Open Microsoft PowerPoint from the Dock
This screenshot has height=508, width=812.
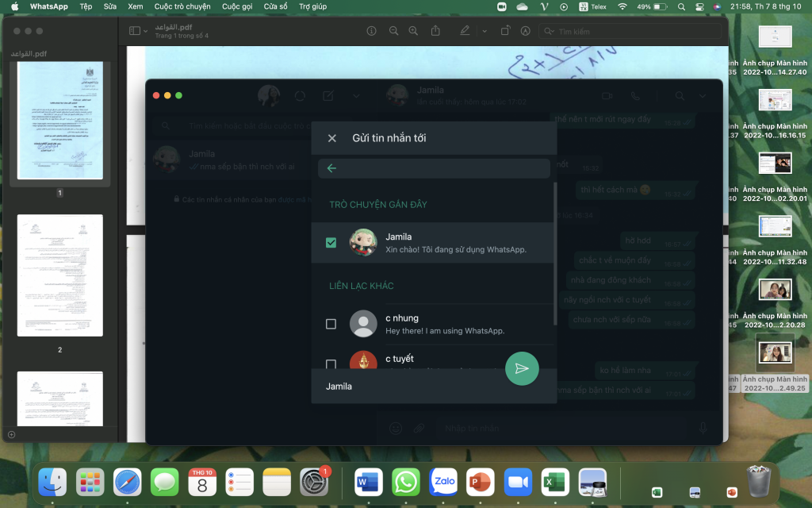(x=481, y=482)
